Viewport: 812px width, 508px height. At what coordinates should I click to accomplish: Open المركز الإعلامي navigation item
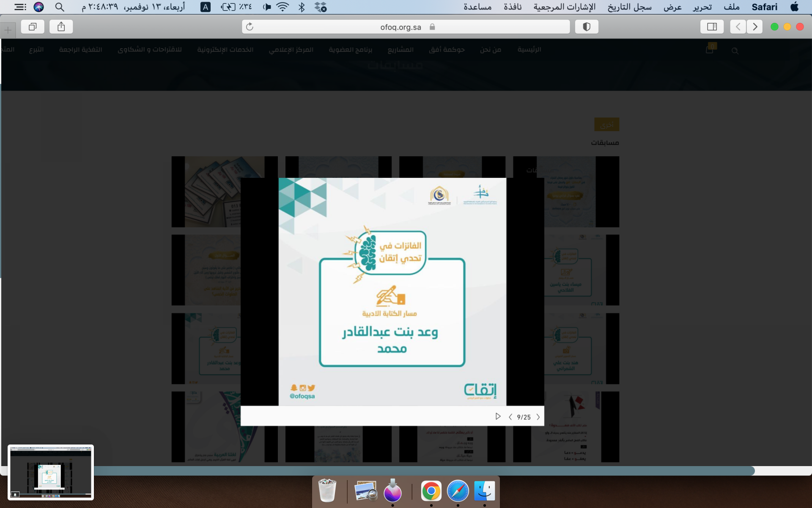coord(291,50)
